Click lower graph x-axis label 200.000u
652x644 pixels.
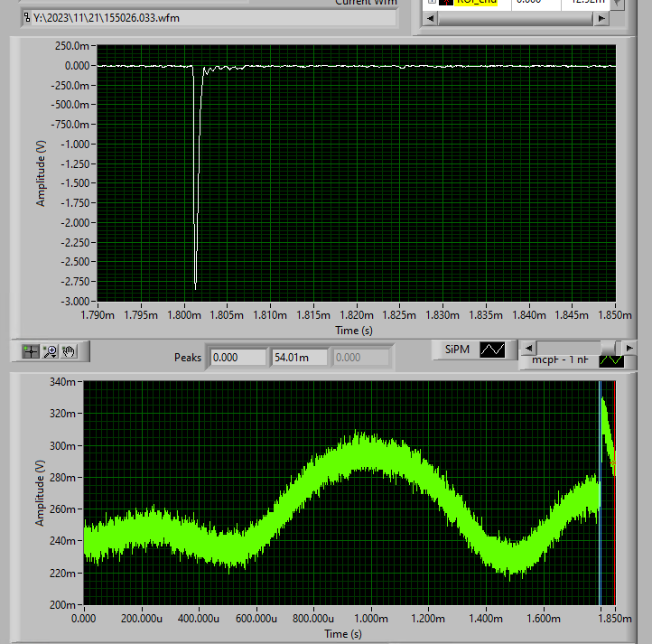tap(142, 619)
